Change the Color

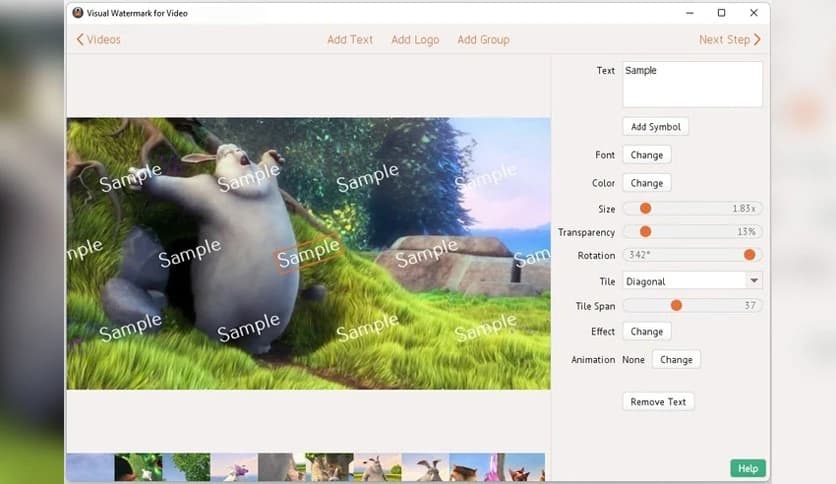pos(647,183)
